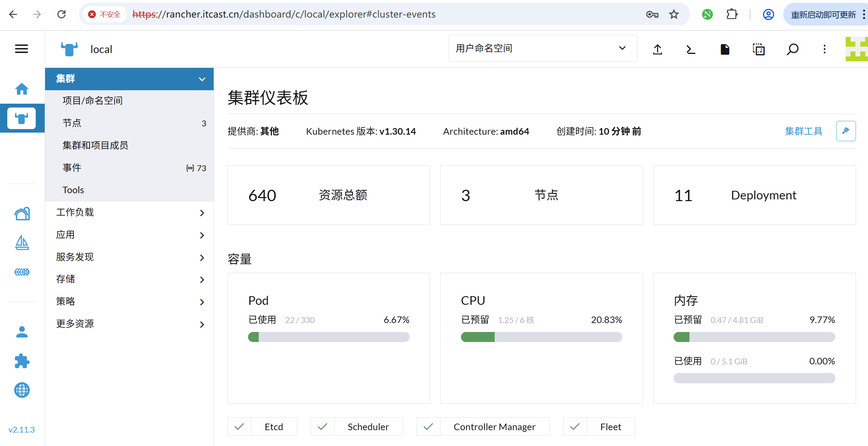Open Global Settings globe icon
Viewport: 868px width, 446px height.
[x=22, y=390]
